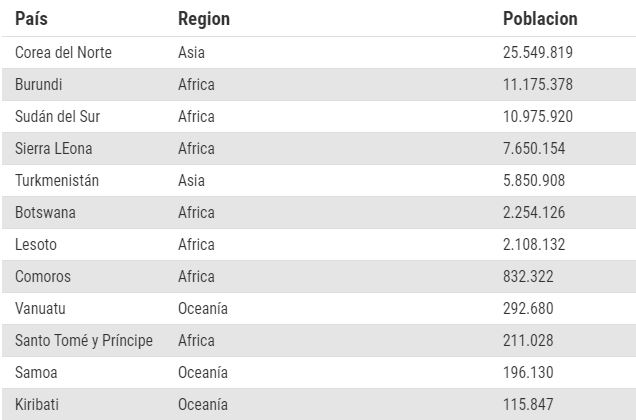This screenshot has width=636, height=420.
Task: Click population value 832.322
Action: coord(531,276)
